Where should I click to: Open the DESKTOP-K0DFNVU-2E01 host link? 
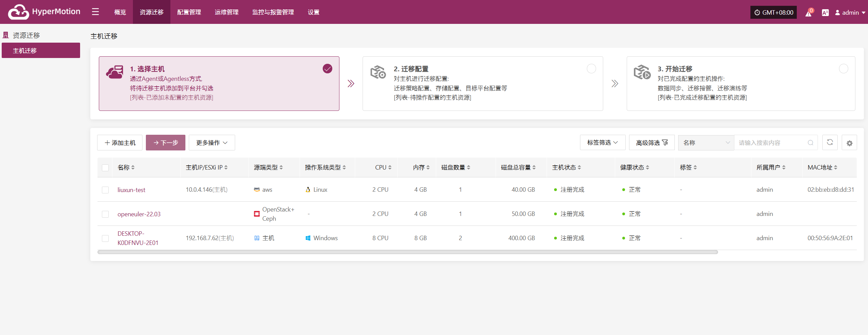click(138, 238)
